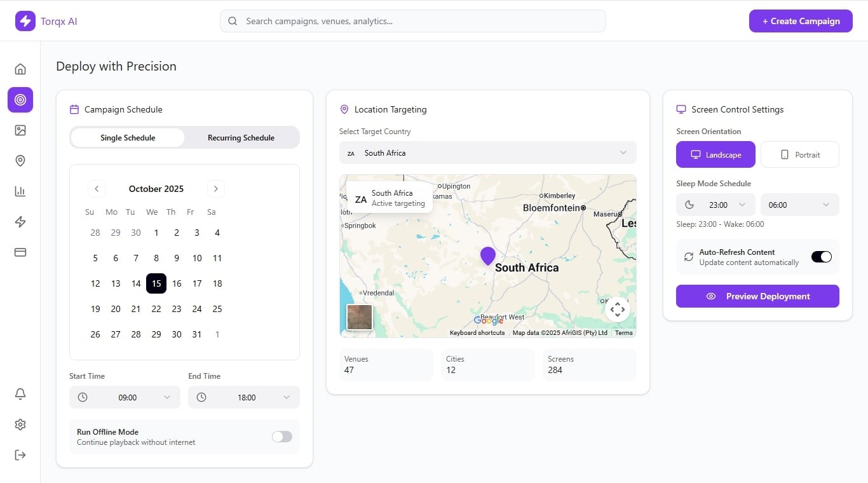Disable the Auto-Refresh Content toggle
868x483 pixels.
pyautogui.click(x=821, y=257)
